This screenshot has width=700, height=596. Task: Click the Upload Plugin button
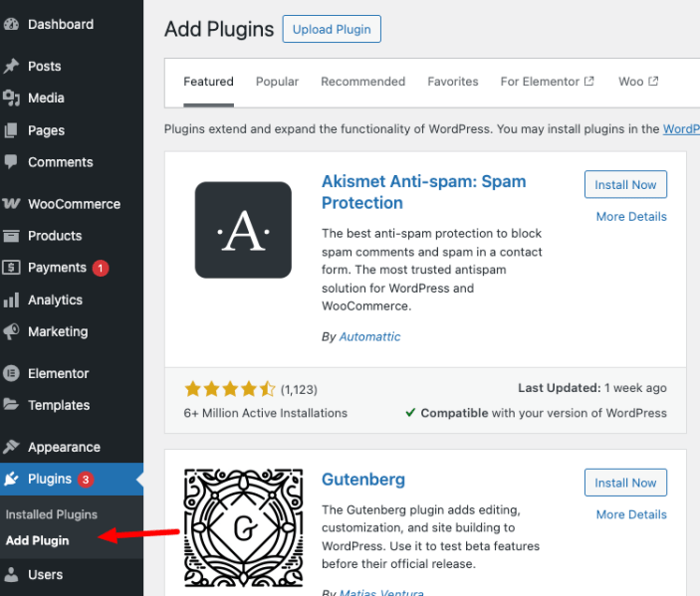click(x=332, y=30)
